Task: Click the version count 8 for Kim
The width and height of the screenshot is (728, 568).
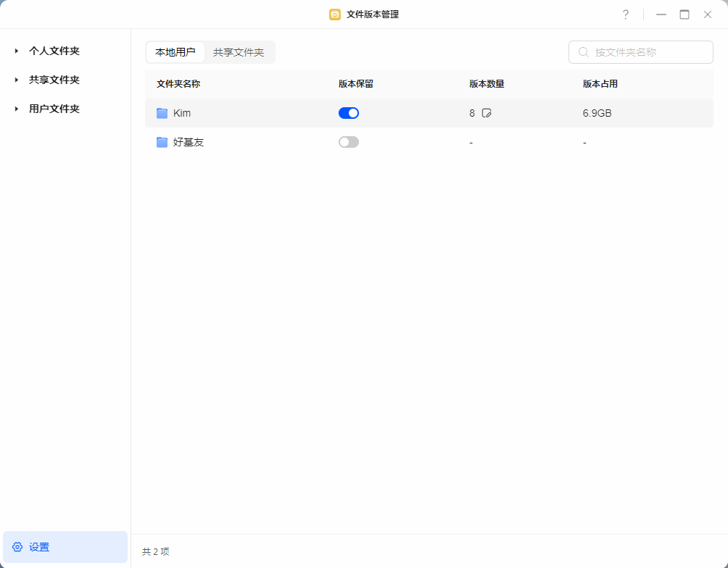Action: click(x=472, y=113)
